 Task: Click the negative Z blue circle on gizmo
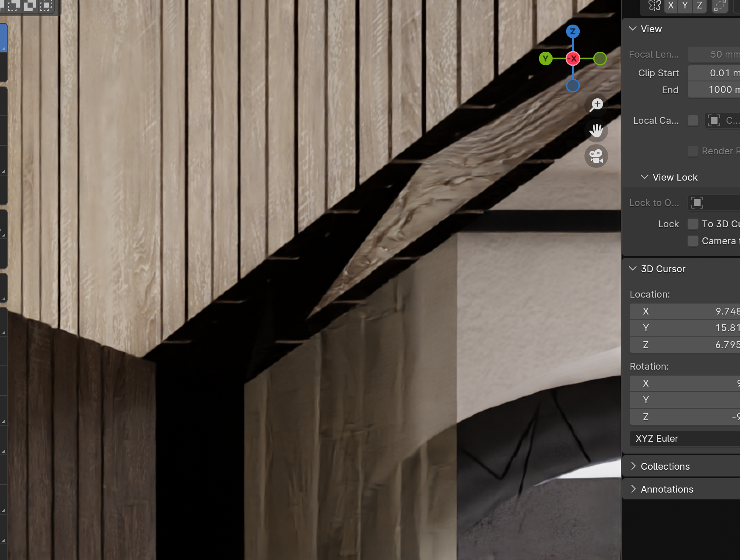[572, 86]
